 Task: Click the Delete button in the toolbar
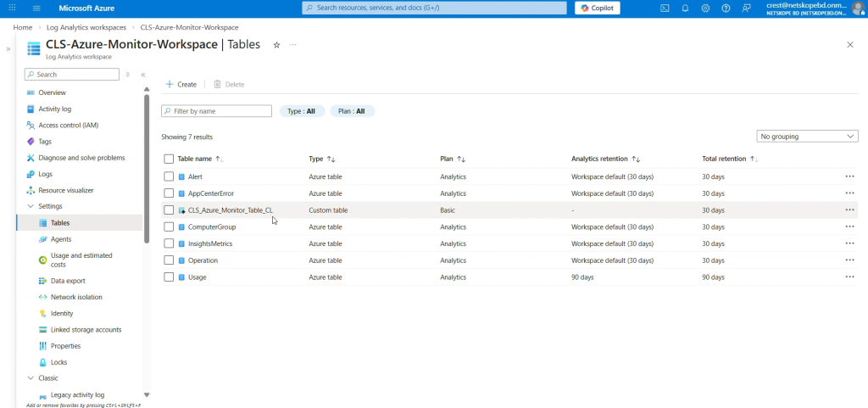point(229,84)
